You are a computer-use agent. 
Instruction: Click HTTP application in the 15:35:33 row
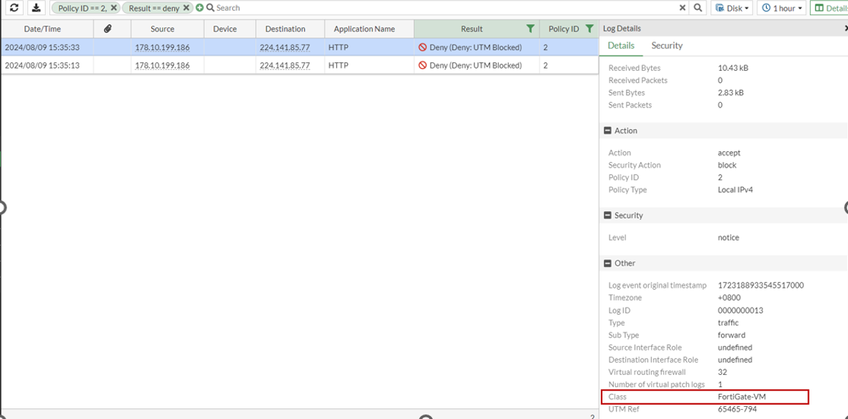coord(337,48)
